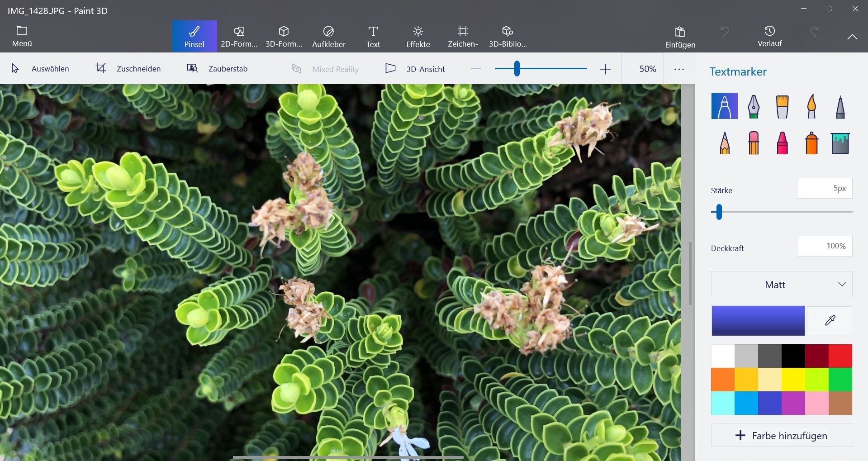Open the Effekte tab
The width and height of the screenshot is (868, 461).
(x=418, y=36)
